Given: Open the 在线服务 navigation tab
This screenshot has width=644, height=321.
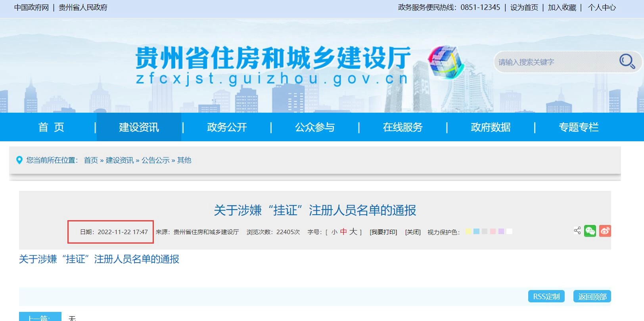Looking at the screenshot, I should tap(403, 127).
